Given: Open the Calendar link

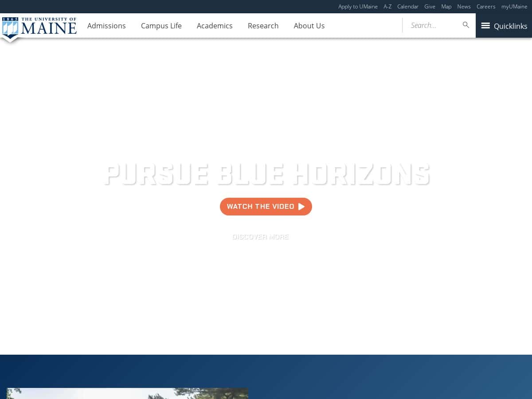Looking at the screenshot, I should (408, 7).
